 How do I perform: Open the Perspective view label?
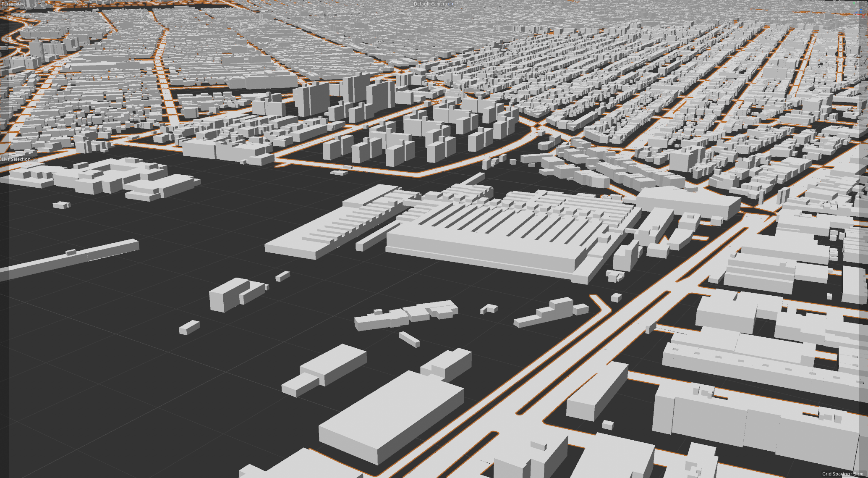pos(13,4)
